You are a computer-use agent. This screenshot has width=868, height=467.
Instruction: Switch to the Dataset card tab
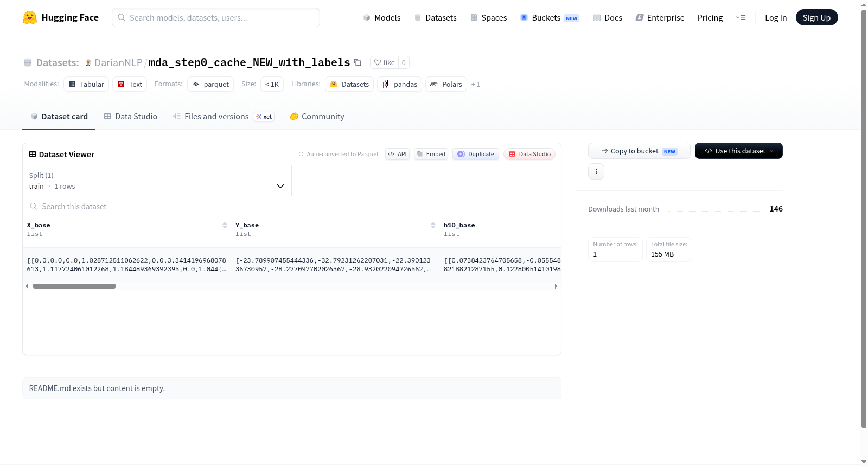[x=59, y=117]
